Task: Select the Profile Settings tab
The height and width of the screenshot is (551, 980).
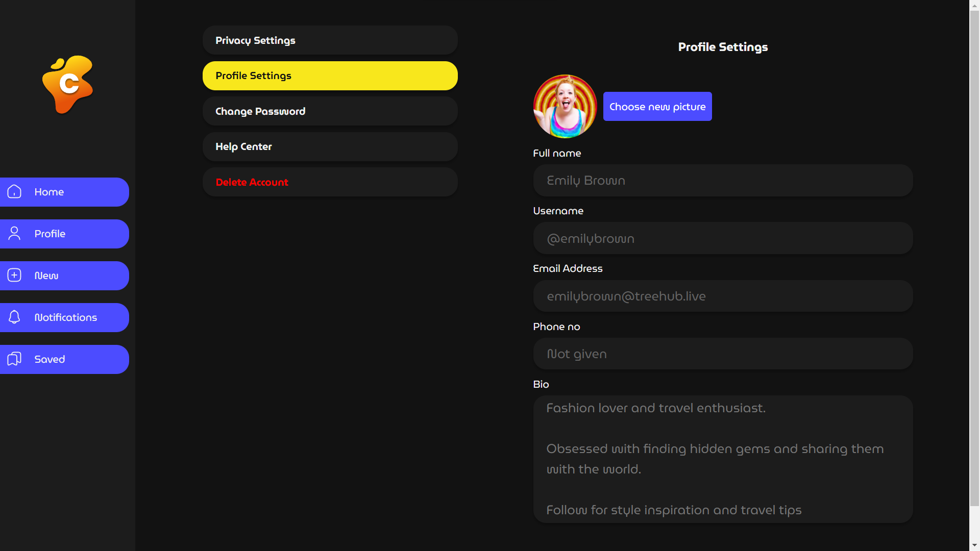Action: [330, 76]
